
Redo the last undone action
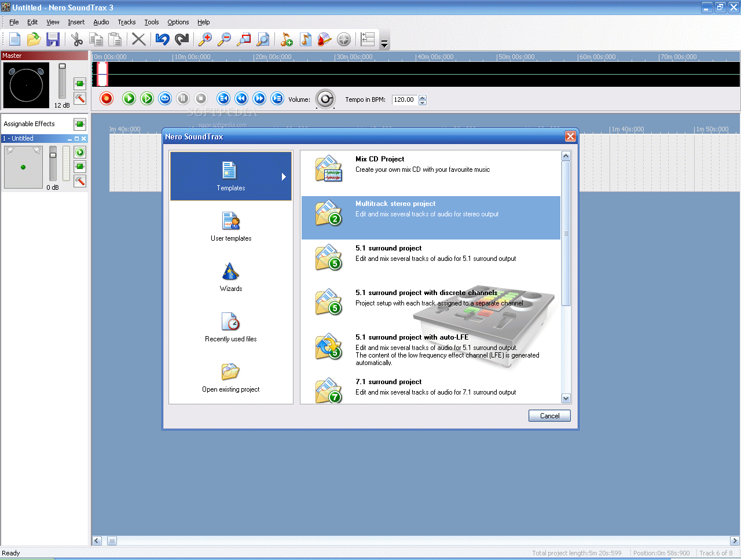(x=182, y=39)
